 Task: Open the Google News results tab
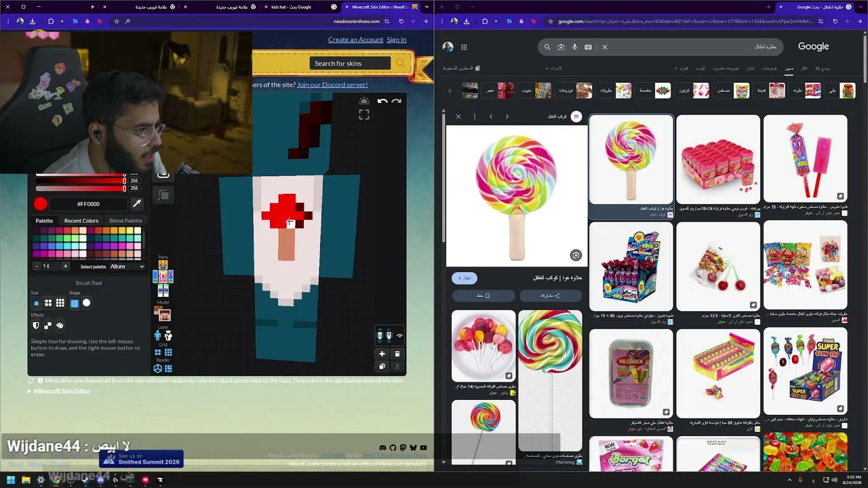751,68
